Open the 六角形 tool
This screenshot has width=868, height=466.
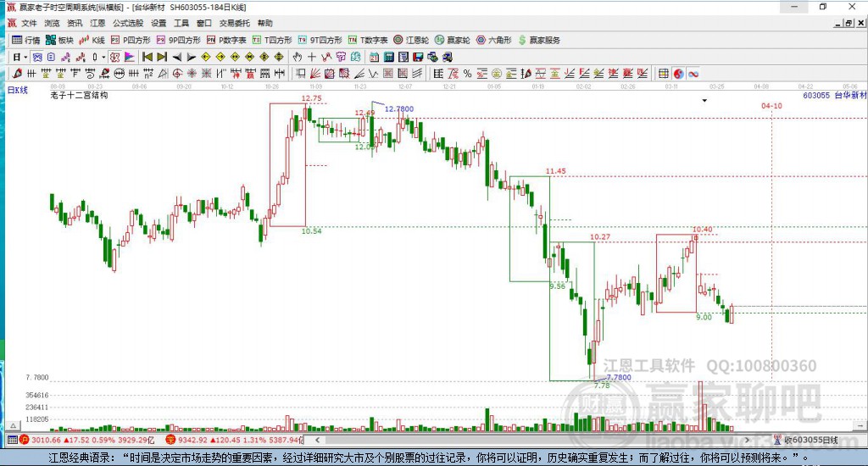pyautogui.click(x=494, y=40)
